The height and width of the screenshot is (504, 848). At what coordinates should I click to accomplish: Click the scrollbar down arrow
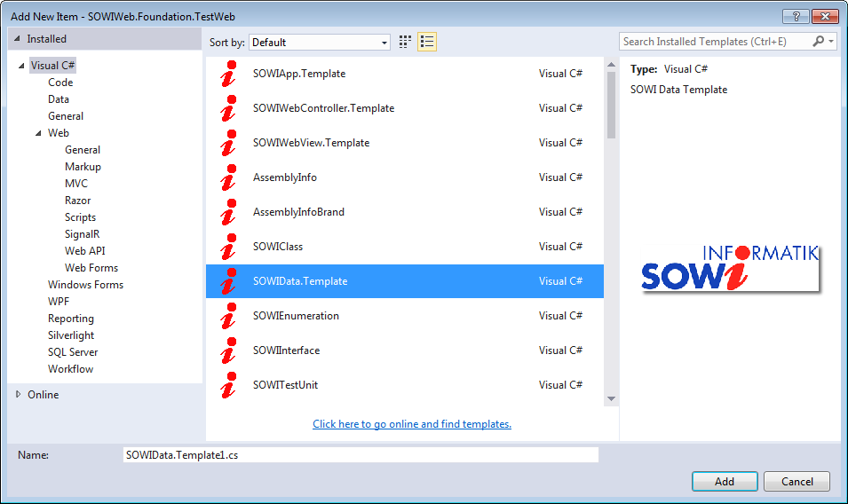point(611,398)
